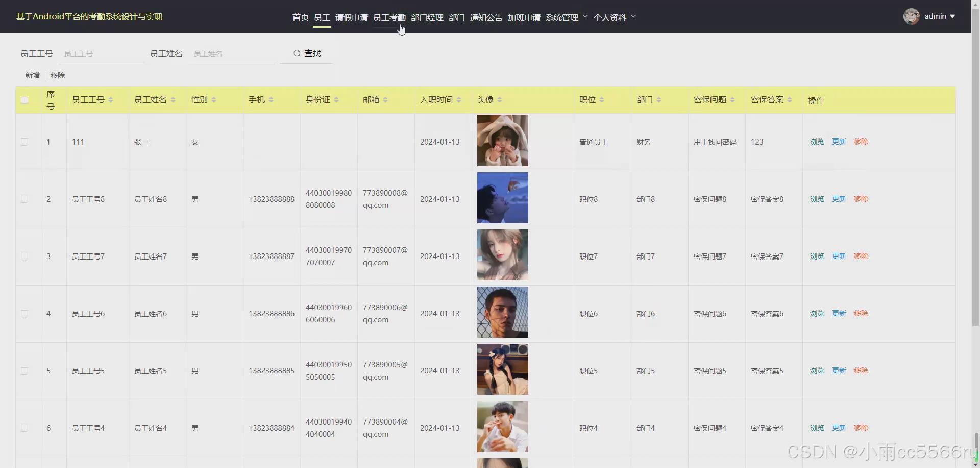Open the 员工考勤 menu item
This screenshot has height=468, width=980.
coord(389,17)
